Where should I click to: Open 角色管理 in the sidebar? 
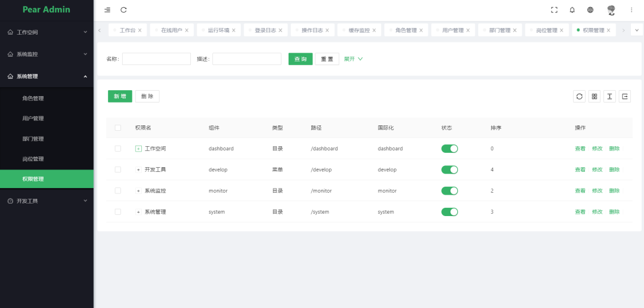33,98
